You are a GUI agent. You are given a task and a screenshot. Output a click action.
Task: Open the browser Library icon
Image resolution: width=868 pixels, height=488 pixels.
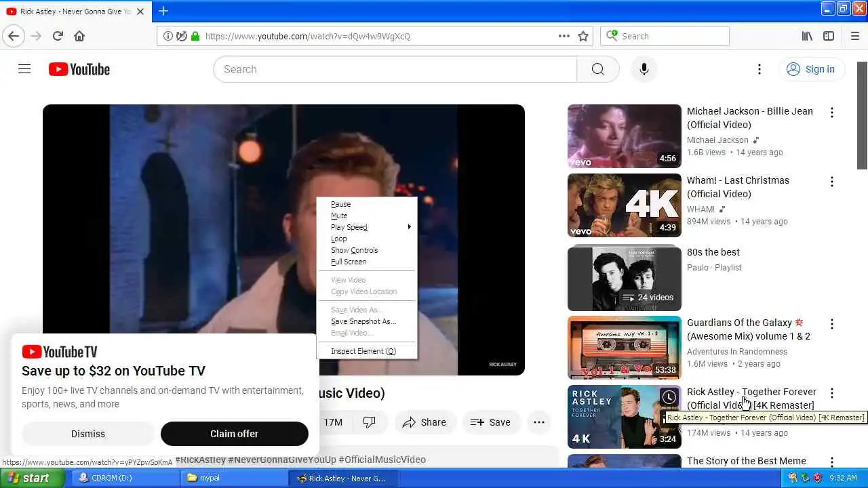(807, 36)
